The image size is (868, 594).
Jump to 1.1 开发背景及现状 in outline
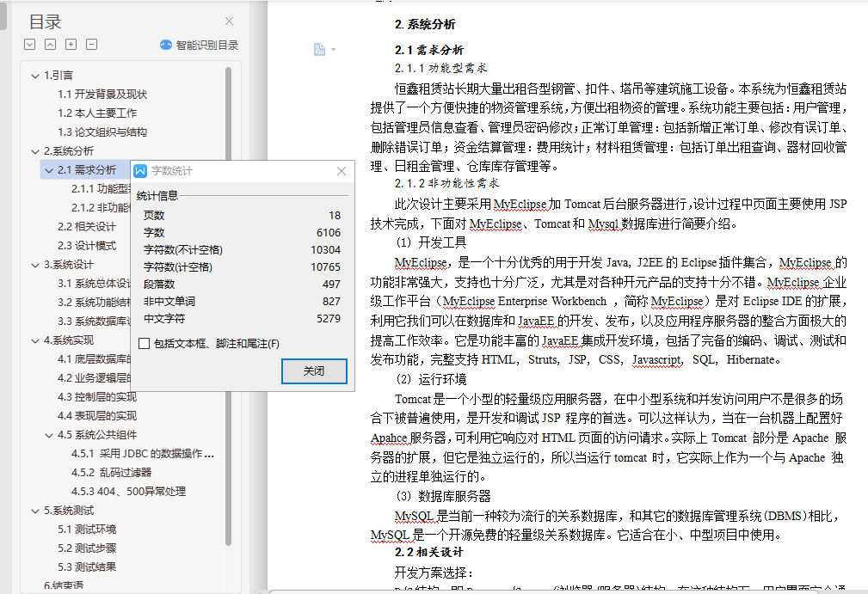point(102,94)
